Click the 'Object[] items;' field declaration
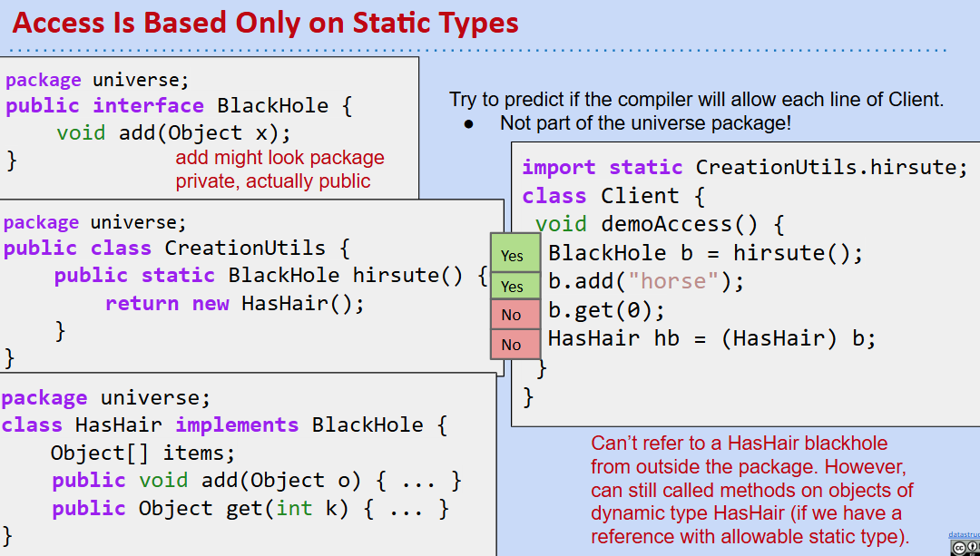Viewport: 980px width, 556px height. [142, 453]
